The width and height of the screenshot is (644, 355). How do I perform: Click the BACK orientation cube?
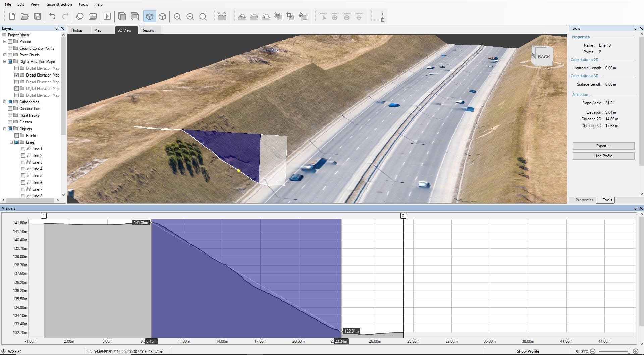542,56
